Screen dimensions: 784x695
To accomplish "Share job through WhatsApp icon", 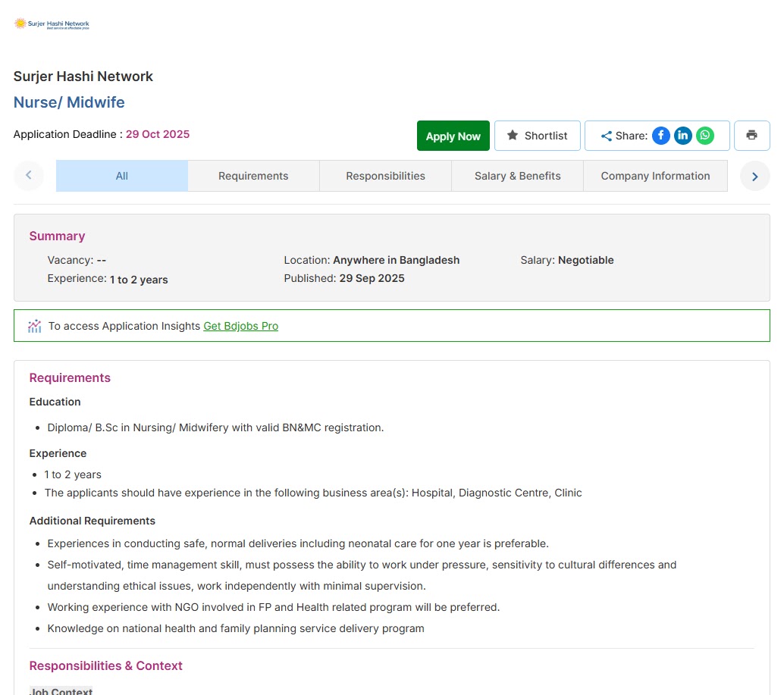I will tap(705, 136).
